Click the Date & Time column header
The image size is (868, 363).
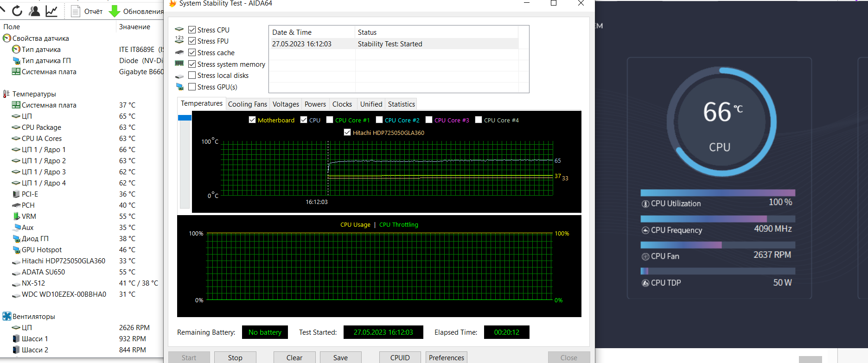coord(312,32)
